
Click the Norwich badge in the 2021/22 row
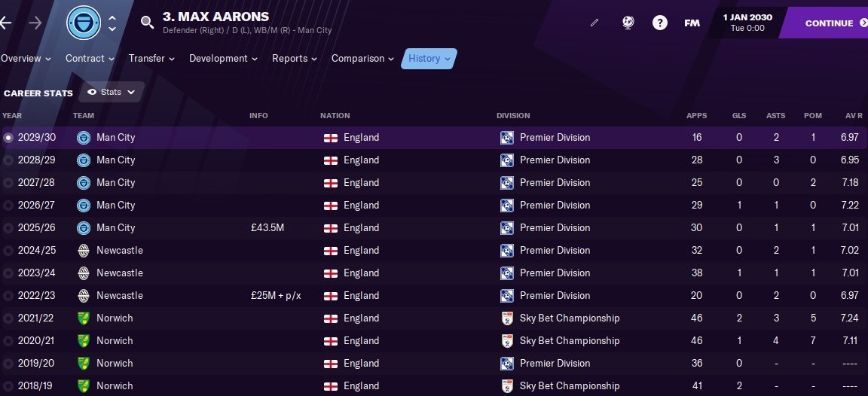(84, 318)
